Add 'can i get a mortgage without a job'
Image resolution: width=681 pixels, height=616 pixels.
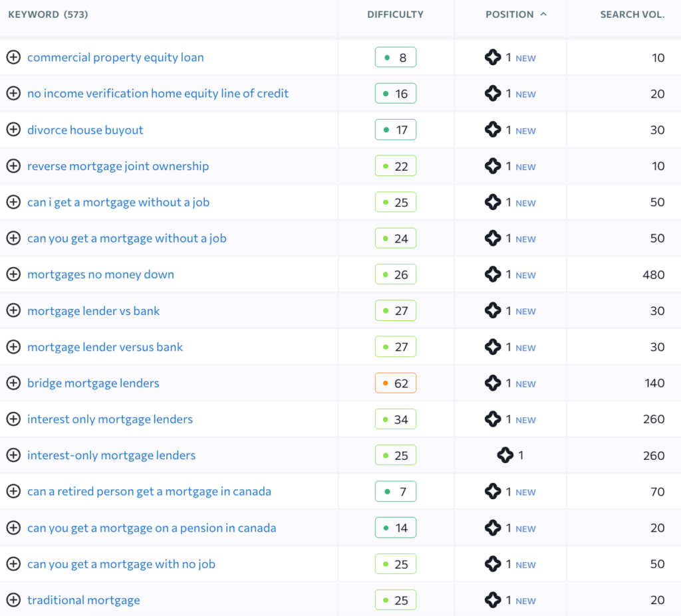point(13,202)
